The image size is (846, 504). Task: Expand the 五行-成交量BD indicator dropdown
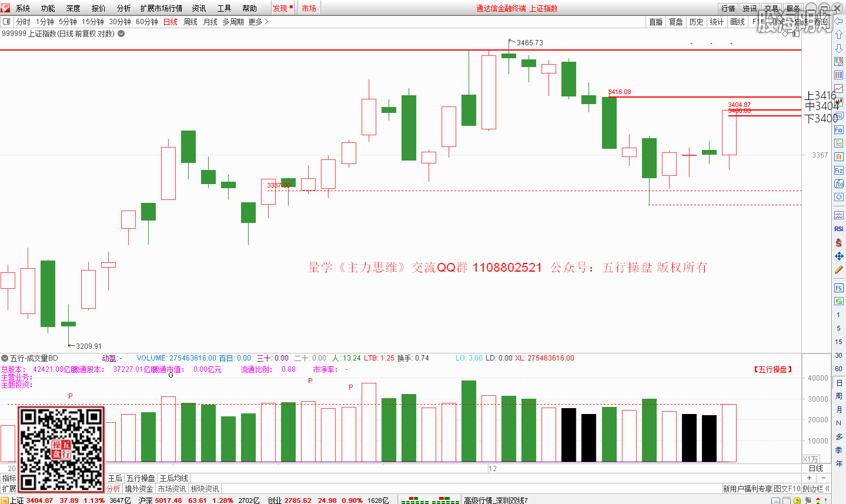(x=5, y=358)
